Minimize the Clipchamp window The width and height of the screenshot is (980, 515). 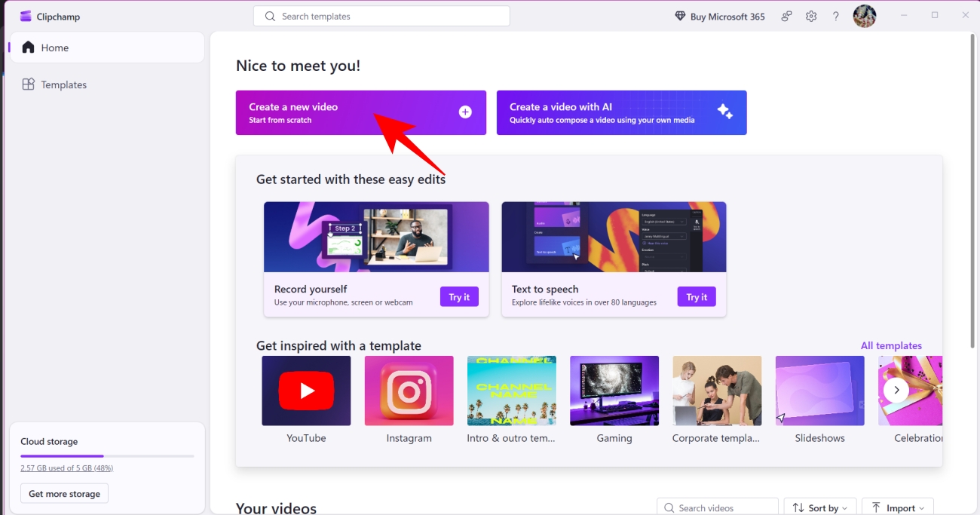904,15
